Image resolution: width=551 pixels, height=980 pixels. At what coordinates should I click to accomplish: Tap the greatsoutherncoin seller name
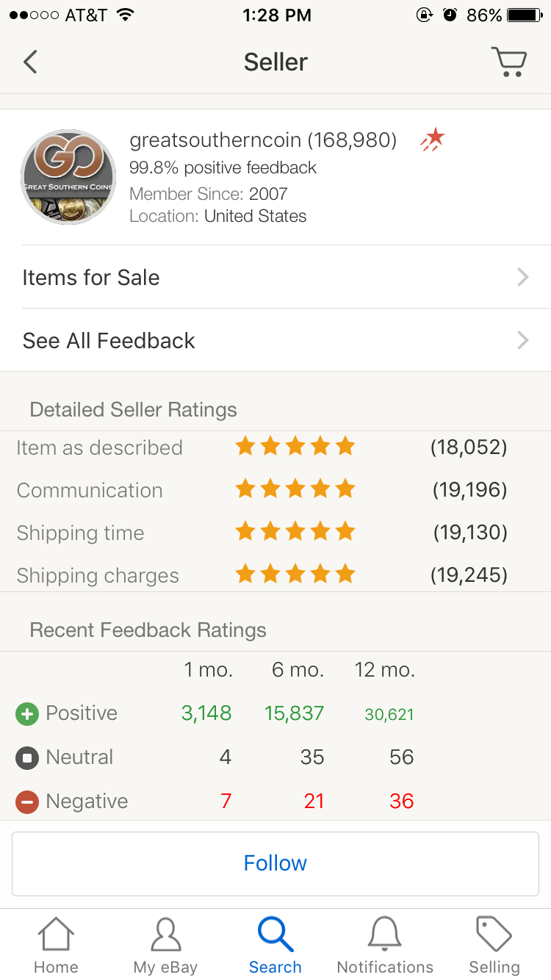pyautogui.click(x=216, y=140)
